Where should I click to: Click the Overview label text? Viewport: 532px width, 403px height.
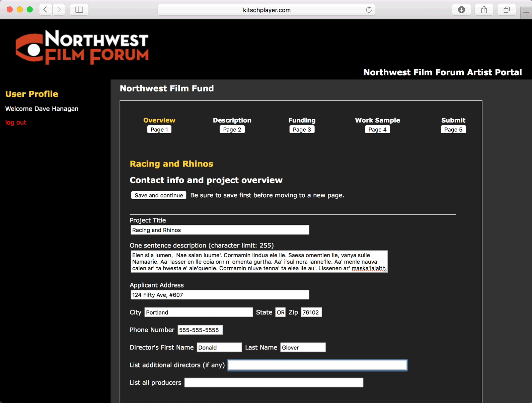[159, 120]
